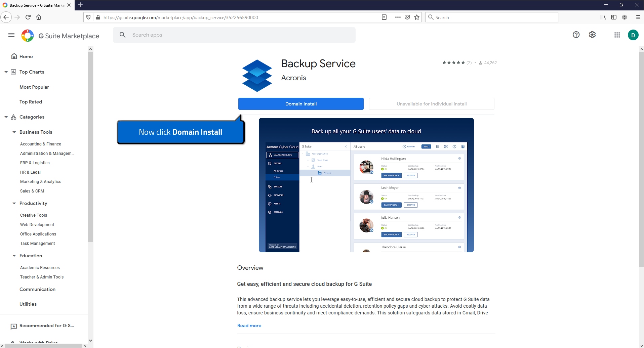Viewport: 644px width, 348px height.
Task: Collapse the Categories section
Action: coord(6,117)
